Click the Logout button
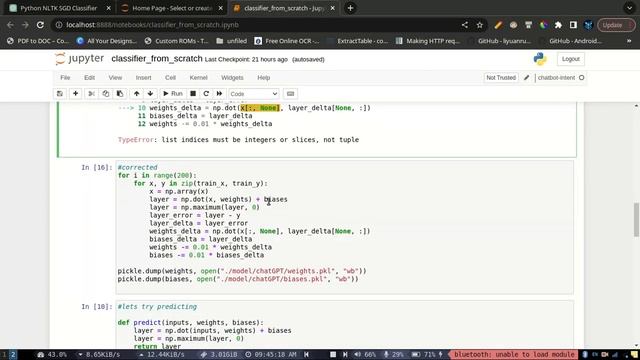This screenshot has width=640, height=360. tap(571, 59)
